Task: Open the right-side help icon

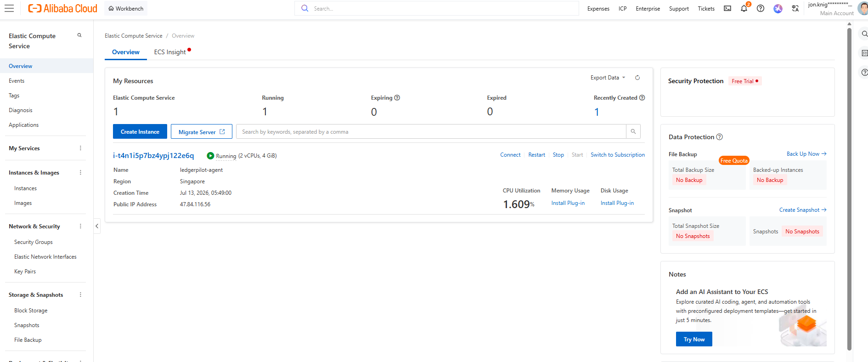Action: click(x=864, y=73)
